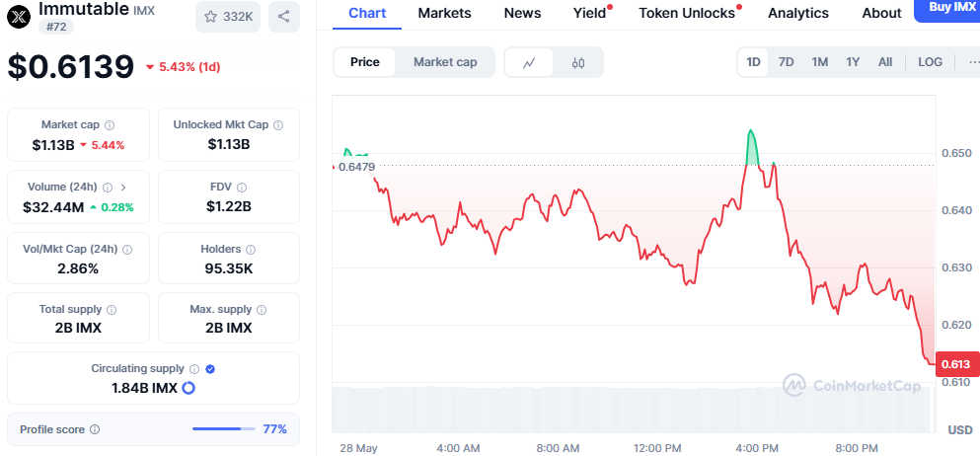Image resolution: width=980 pixels, height=456 pixels.
Task: Show info for Total supply
Action: click(x=112, y=309)
